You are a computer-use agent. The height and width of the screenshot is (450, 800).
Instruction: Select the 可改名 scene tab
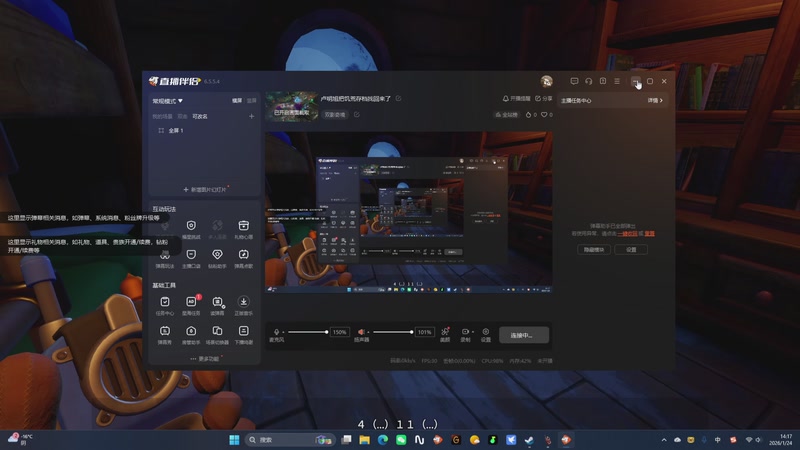[200, 116]
